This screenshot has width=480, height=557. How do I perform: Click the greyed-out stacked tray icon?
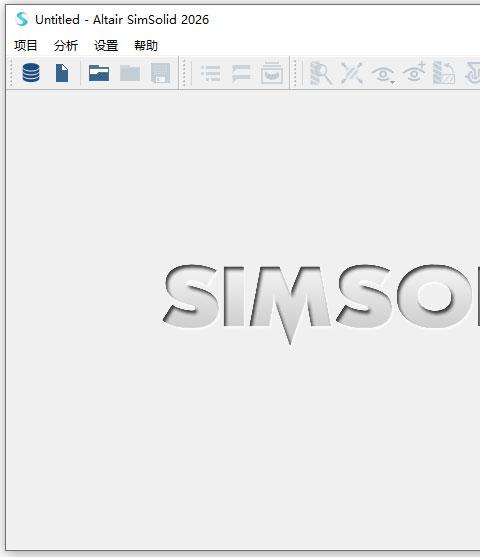[x=272, y=73]
